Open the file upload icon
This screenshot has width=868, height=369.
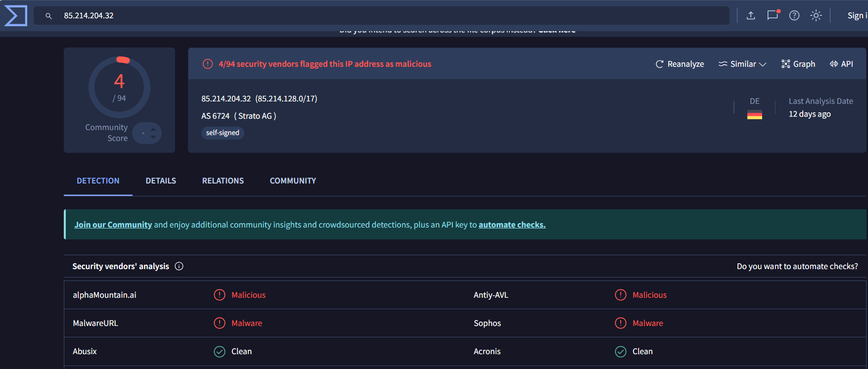(751, 15)
